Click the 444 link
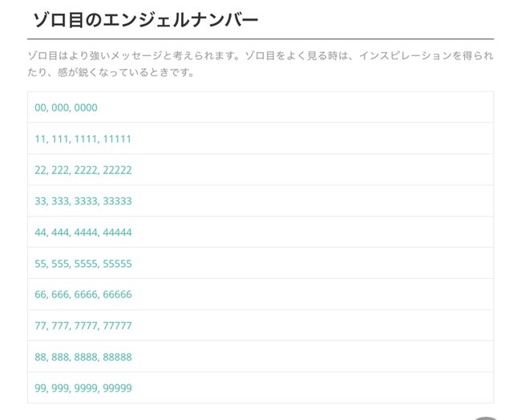Viewport: 513px width, 420px height. click(60, 232)
